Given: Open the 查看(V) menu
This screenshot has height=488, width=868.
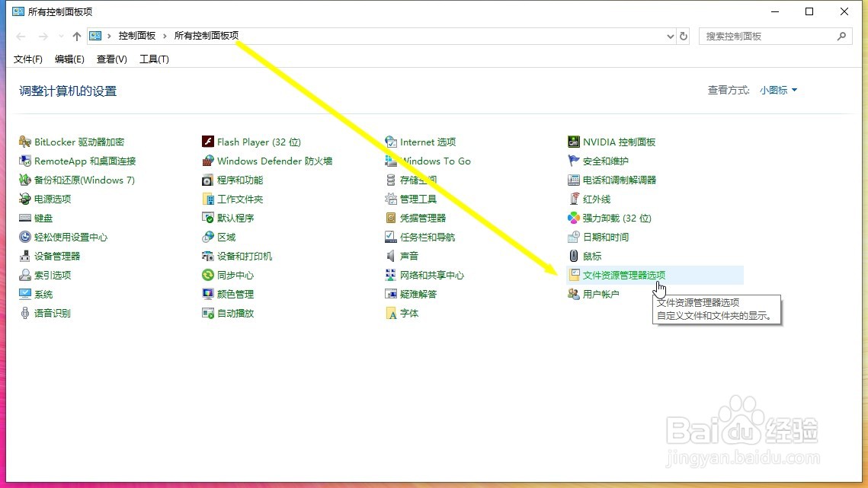Looking at the screenshot, I should click(111, 59).
